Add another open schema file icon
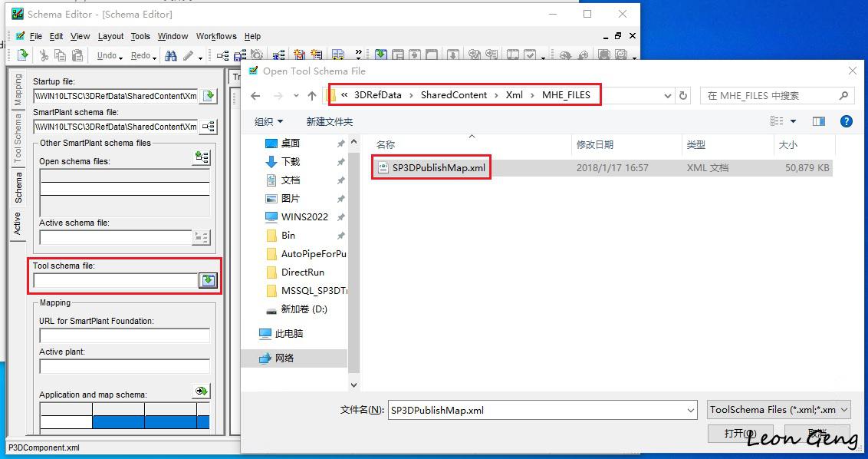The width and height of the screenshot is (868, 459). 202,157
